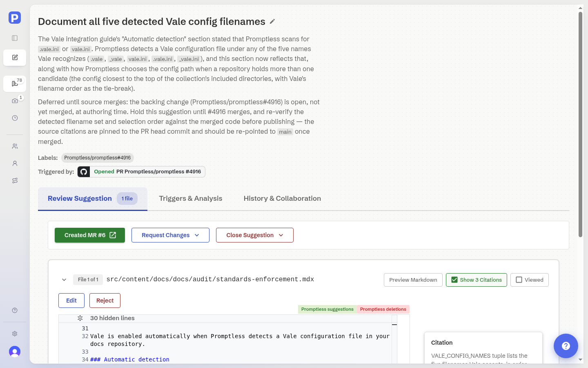This screenshot has height=368, width=588.
Task: Collapse the File 1 of 1 section chevron
Action: [64, 280]
